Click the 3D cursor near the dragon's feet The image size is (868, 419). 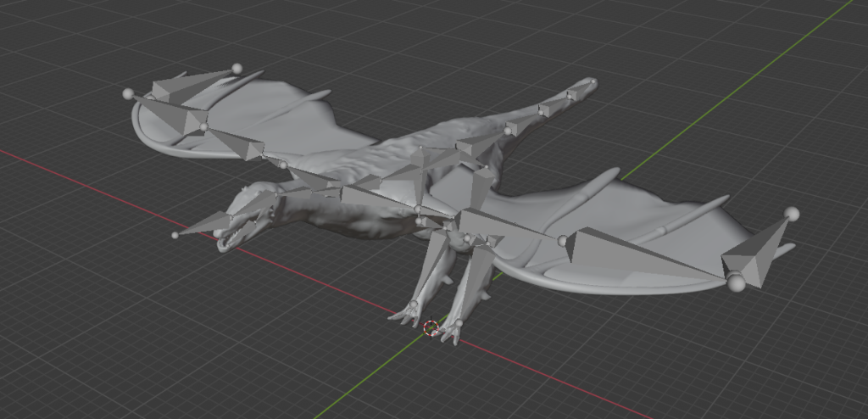coord(431,328)
